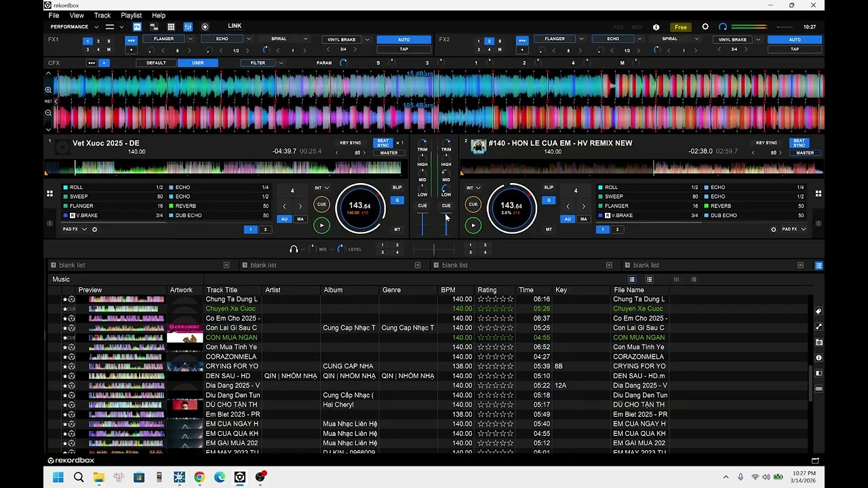Enable deck 1 AU auto loop mode
The width and height of the screenshot is (868, 488).
[284, 219]
